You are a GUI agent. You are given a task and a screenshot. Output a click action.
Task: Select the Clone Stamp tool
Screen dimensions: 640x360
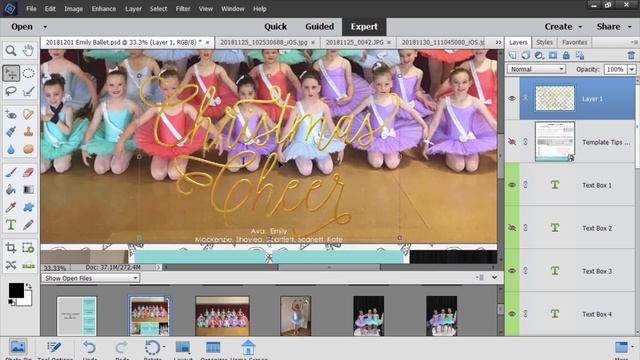28,132
